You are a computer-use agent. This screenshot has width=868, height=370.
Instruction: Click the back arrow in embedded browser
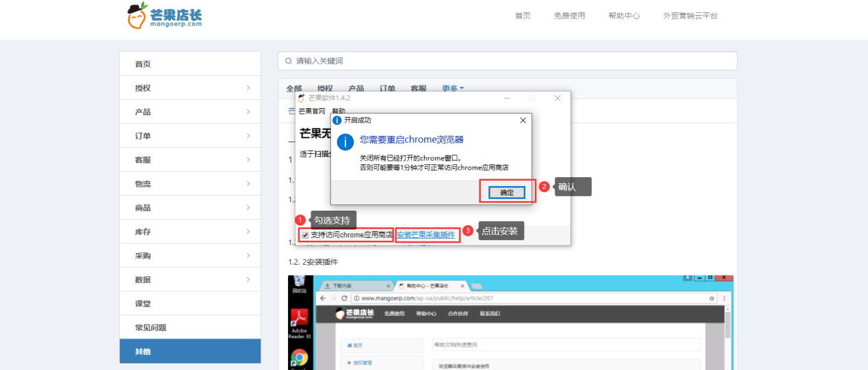pyautogui.click(x=323, y=299)
